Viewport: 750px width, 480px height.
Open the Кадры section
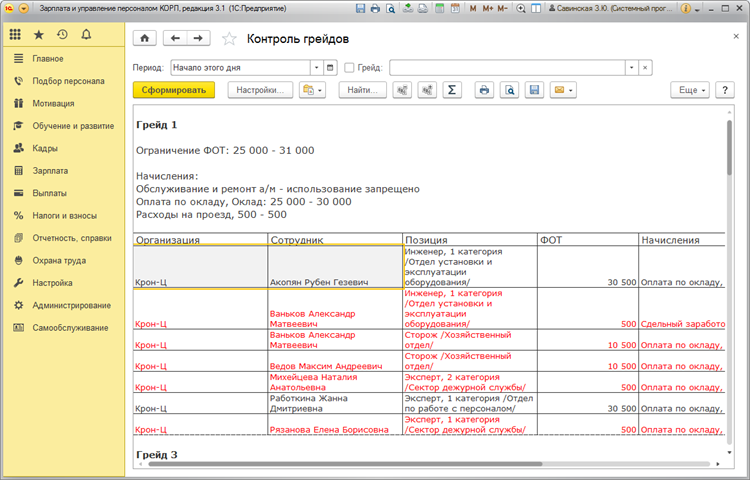tap(64, 148)
